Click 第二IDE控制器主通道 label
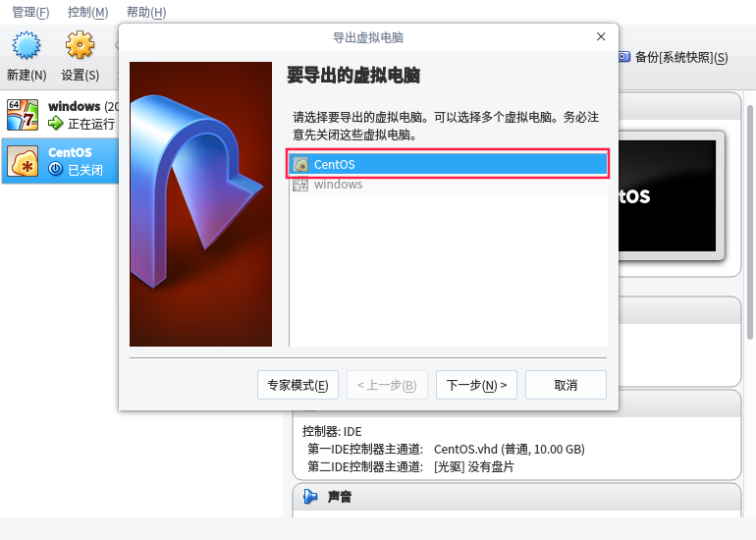The image size is (756, 540). (x=365, y=466)
